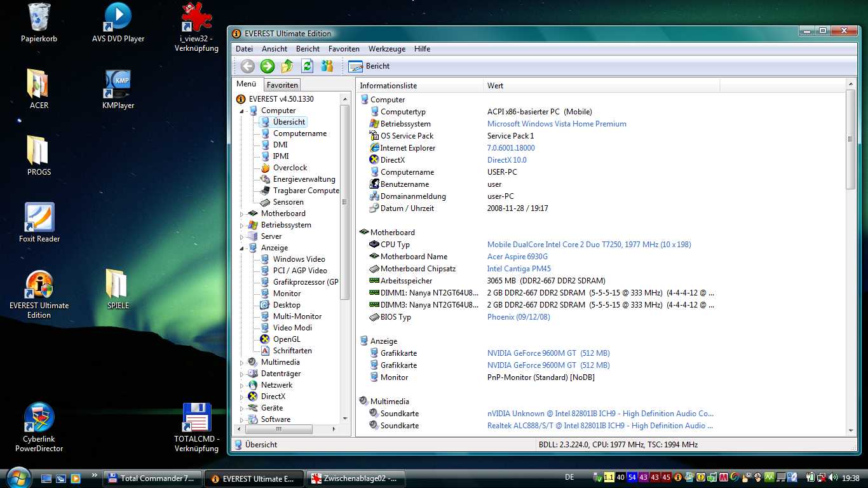Click the CPU Typ row icon
Viewport: 868px width, 488px height.
coord(374,245)
